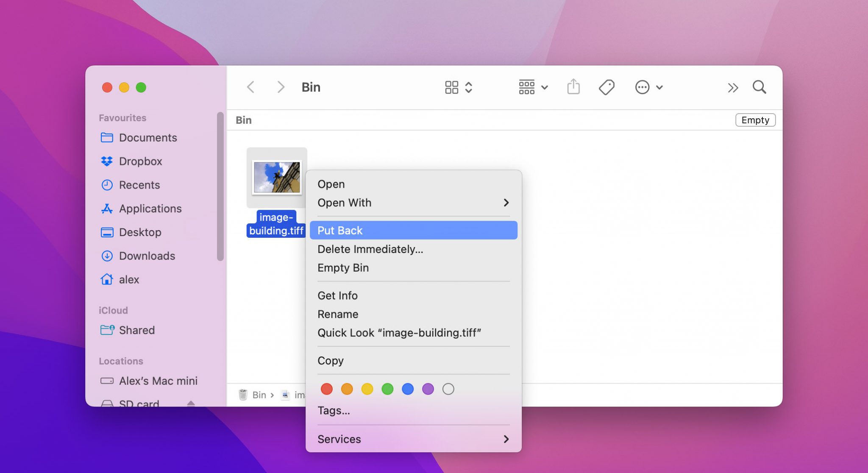Click Bin in the path bar
This screenshot has width=868, height=473.
(253, 395)
